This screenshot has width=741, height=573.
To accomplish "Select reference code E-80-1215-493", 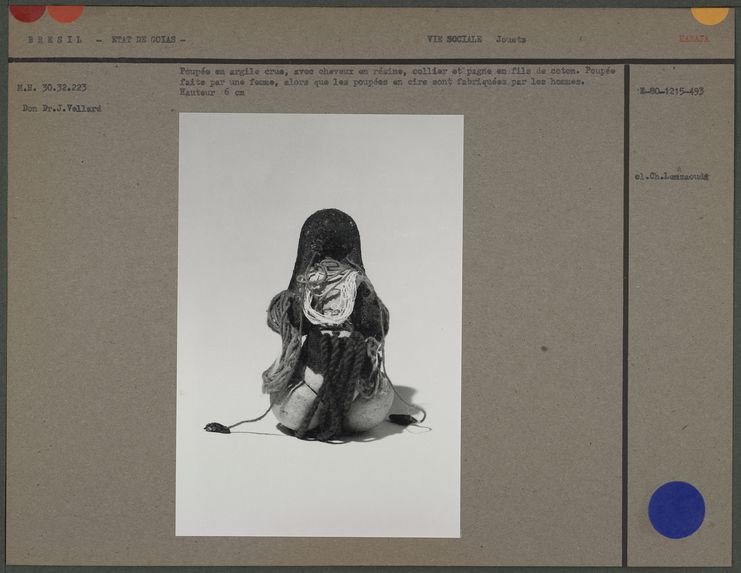I will 671,91.
